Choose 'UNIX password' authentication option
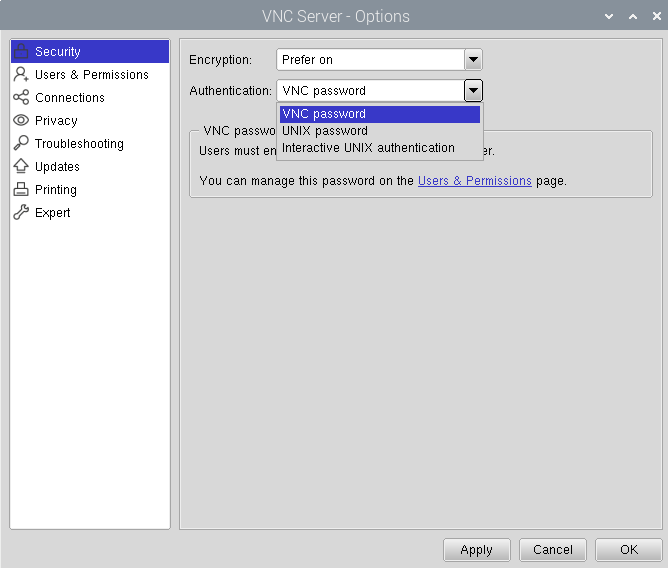The image size is (668, 568). click(379, 131)
